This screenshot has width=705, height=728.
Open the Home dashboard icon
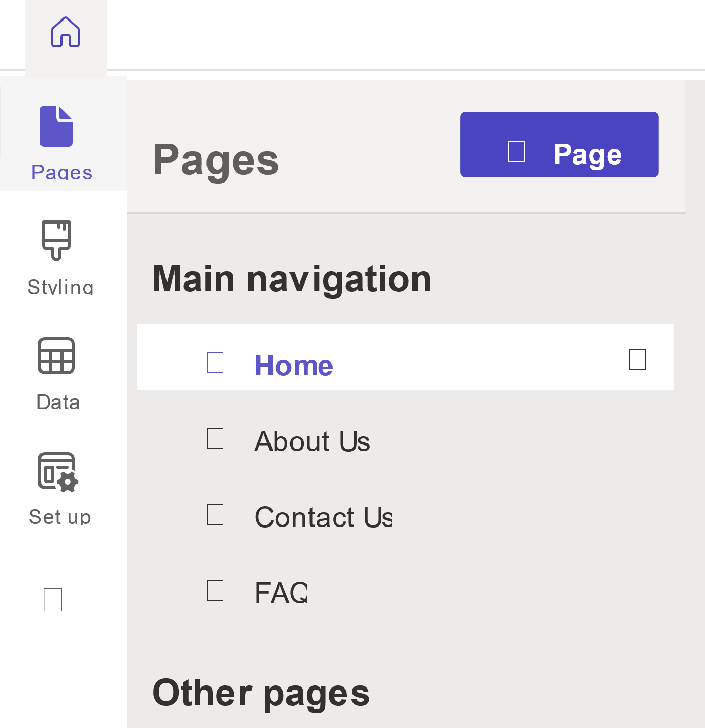point(65,32)
